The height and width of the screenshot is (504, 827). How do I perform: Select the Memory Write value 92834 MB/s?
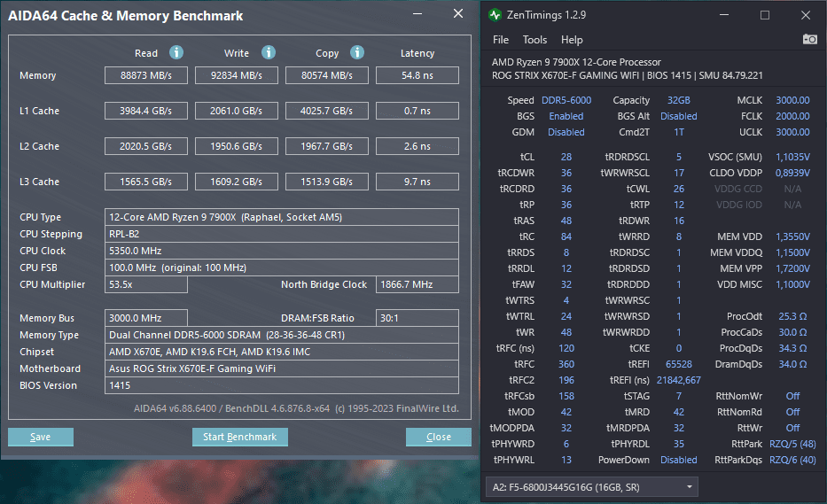tap(237, 75)
